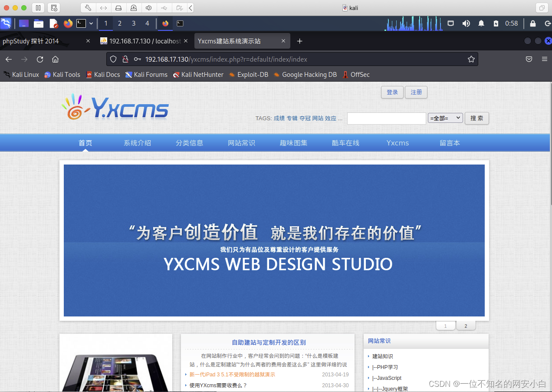Open the Kali Tools bookmark

click(62, 75)
